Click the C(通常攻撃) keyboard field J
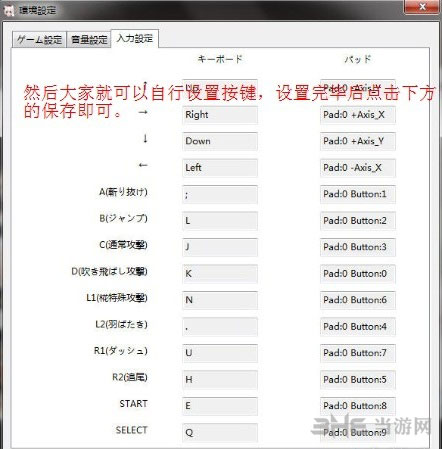442x449 pixels. (220, 247)
